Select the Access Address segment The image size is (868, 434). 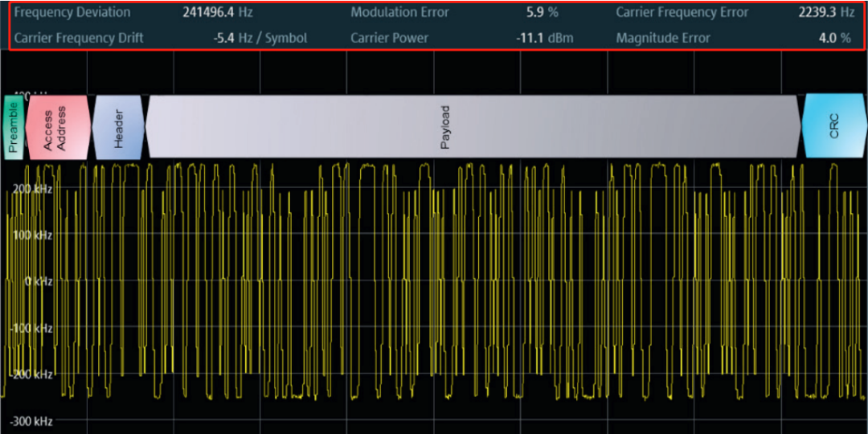point(58,127)
